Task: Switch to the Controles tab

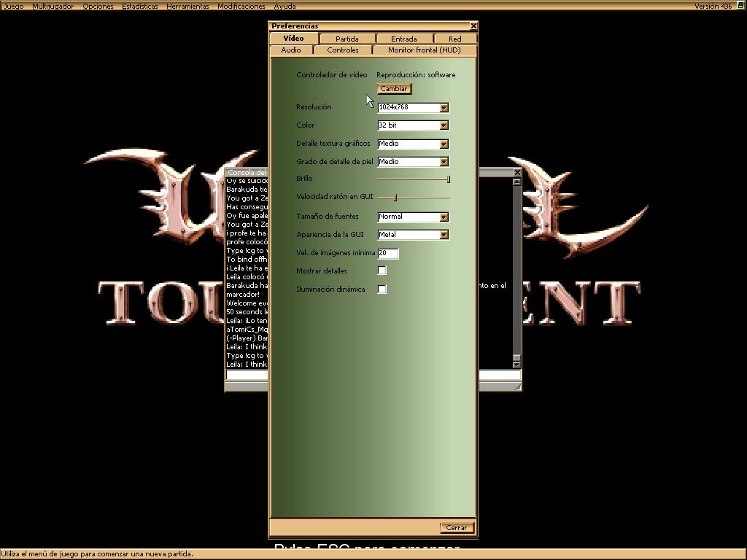Action: tap(343, 50)
